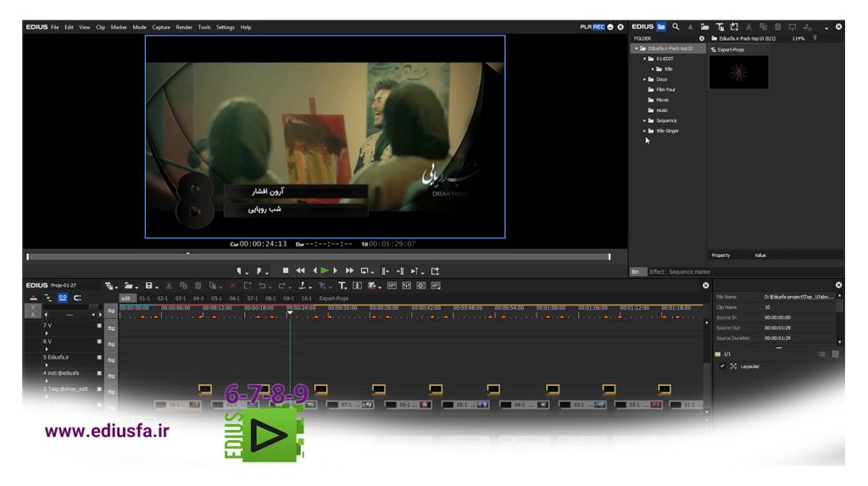The width and height of the screenshot is (868, 486).
Task: Stop playback in the player
Action: click(285, 271)
